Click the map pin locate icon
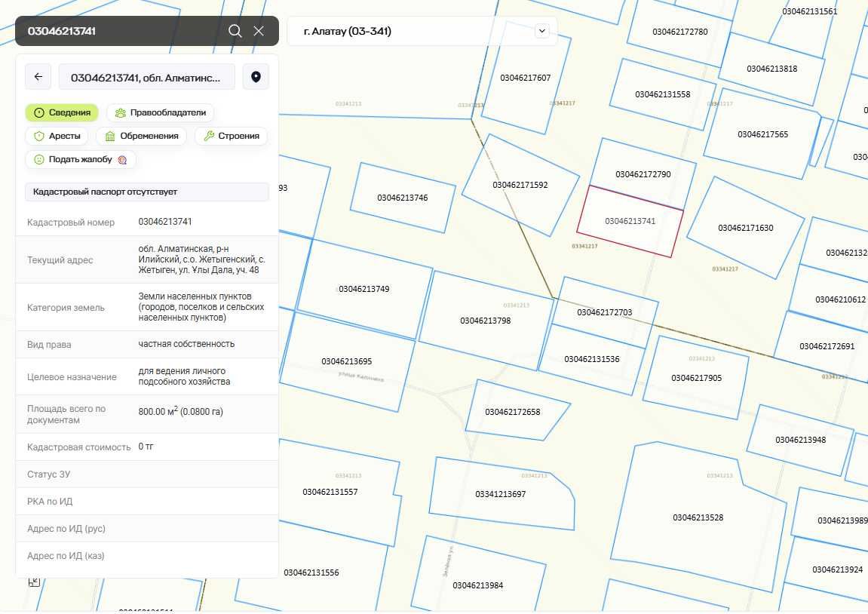 coord(256,77)
